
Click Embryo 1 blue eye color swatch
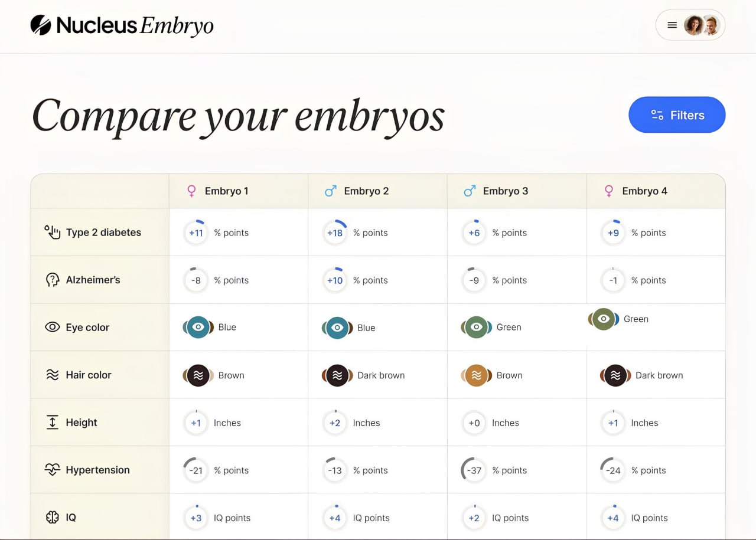click(198, 327)
